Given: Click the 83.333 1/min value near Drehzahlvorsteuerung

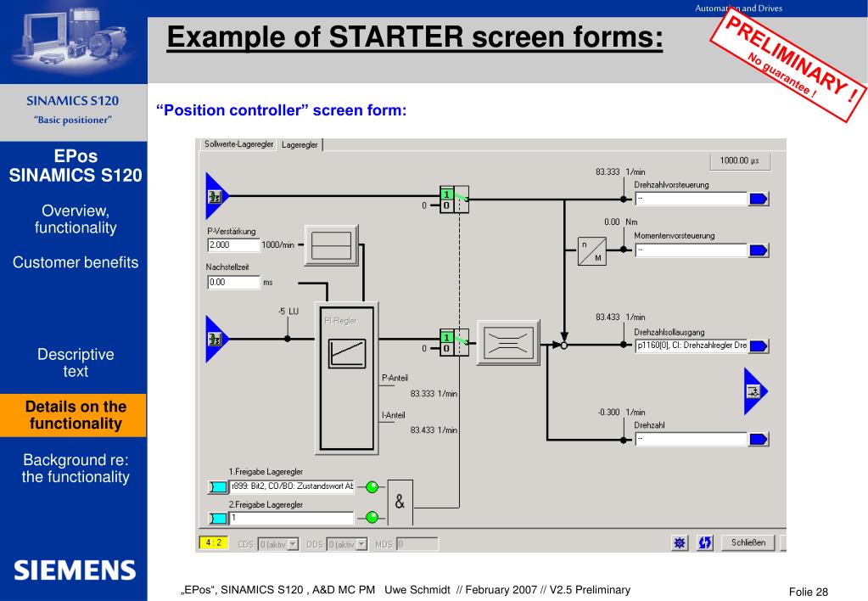Looking at the screenshot, I should [x=620, y=172].
